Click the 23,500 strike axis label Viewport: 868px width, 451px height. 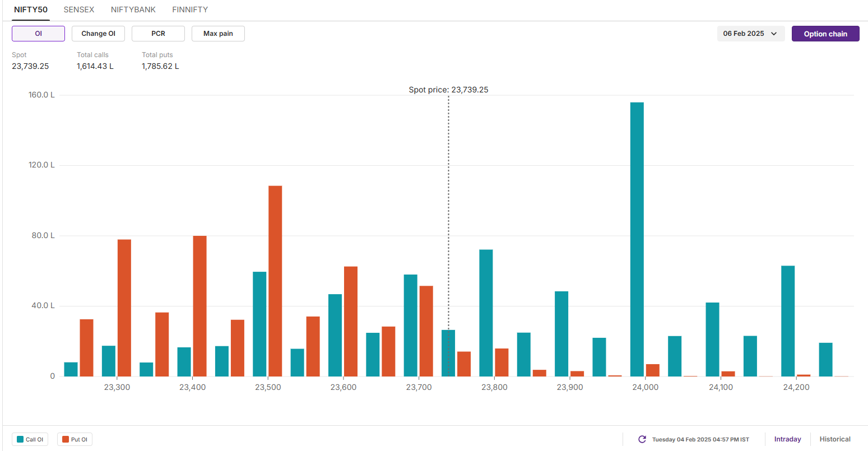tap(268, 387)
